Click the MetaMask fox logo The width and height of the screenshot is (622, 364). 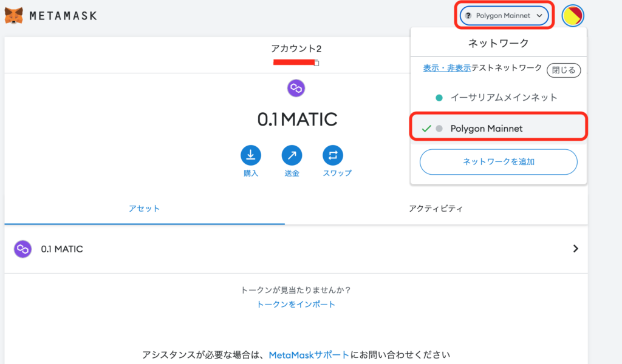pos(13,16)
